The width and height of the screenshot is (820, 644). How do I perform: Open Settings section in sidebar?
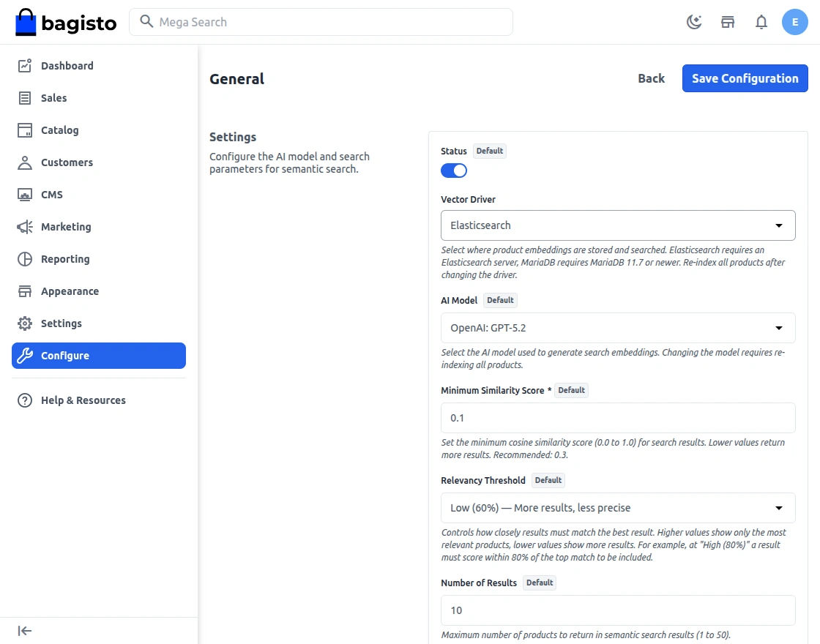click(x=99, y=323)
